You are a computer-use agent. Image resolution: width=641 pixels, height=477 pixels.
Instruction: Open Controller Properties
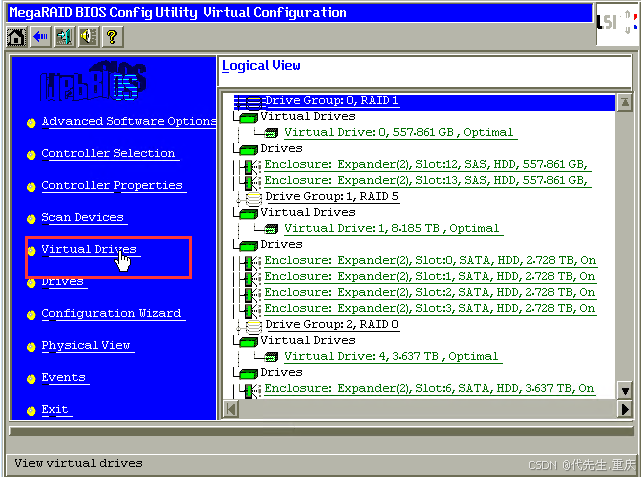pyautogui.click(x=112, y=186)
